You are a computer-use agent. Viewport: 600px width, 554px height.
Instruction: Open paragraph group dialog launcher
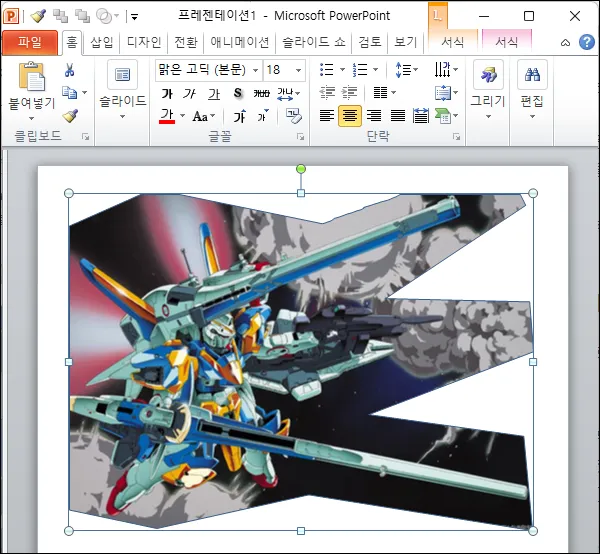coord(457,137)
